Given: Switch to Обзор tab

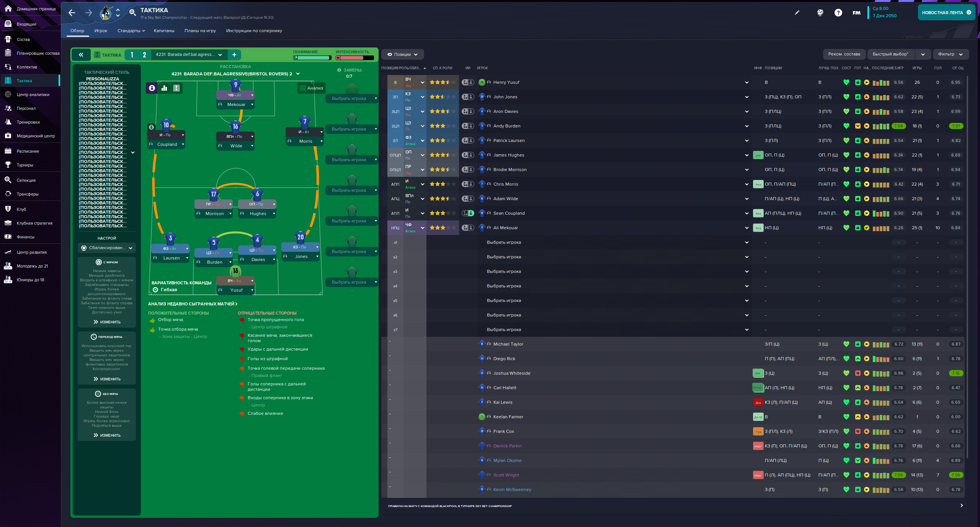Looking at the screenshot, I should click(77, 31).
